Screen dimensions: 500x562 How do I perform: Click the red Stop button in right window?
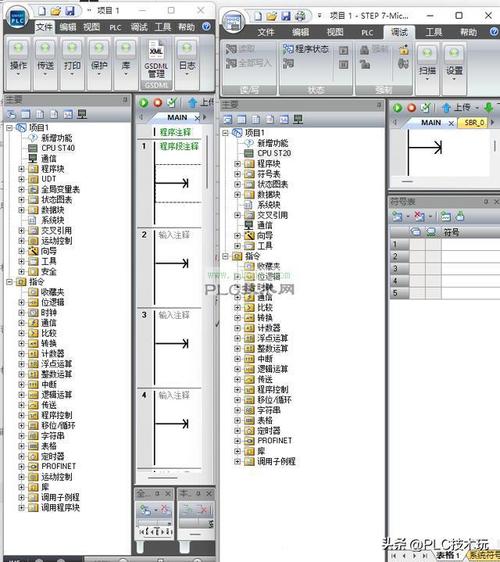[x=411, y=108]
